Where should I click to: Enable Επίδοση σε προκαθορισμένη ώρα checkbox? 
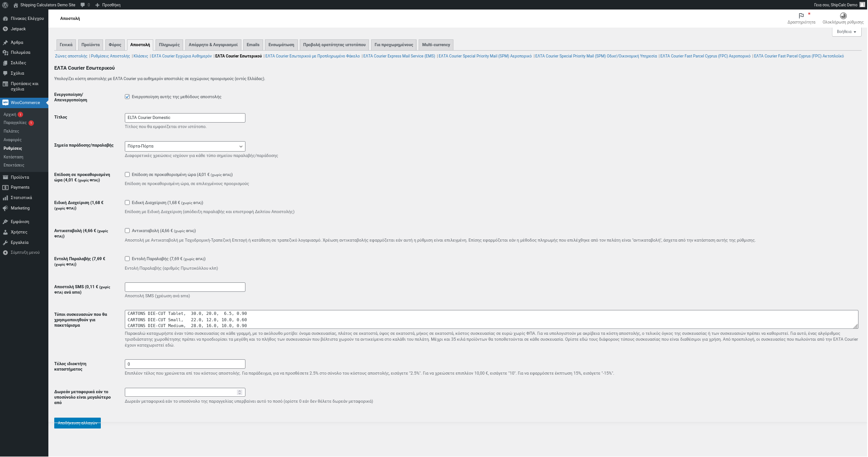127,175
